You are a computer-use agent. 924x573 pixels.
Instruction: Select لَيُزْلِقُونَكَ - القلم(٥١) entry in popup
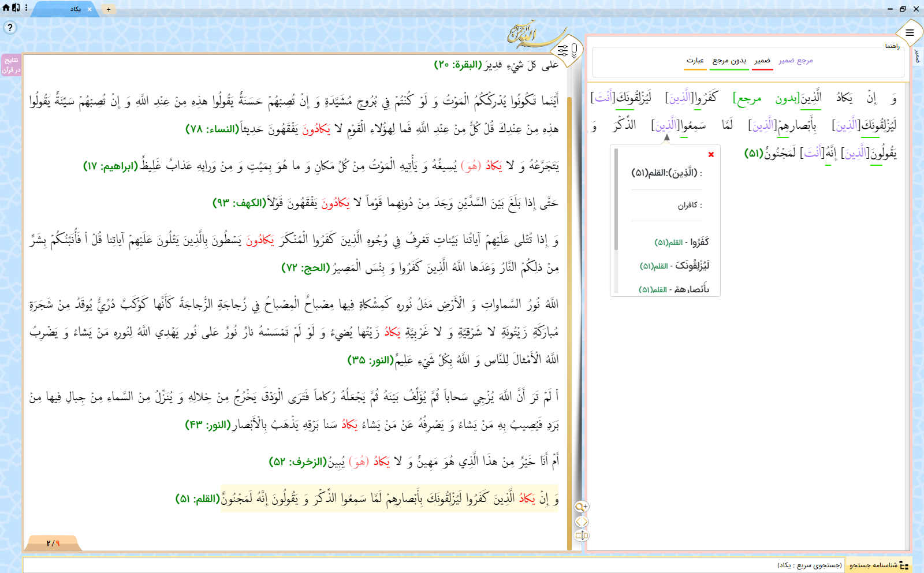pyautogui.click(x=674, y=266)
